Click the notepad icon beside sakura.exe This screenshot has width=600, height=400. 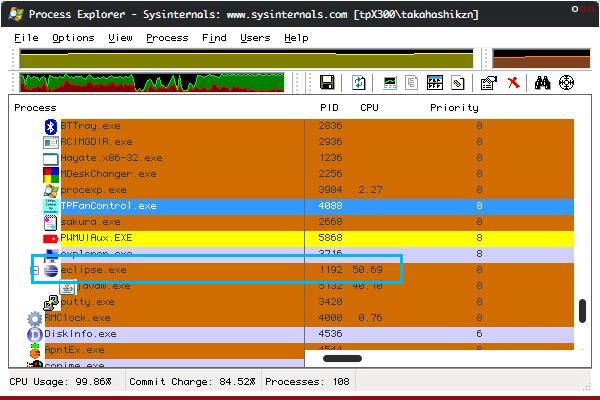pos(51,222)
